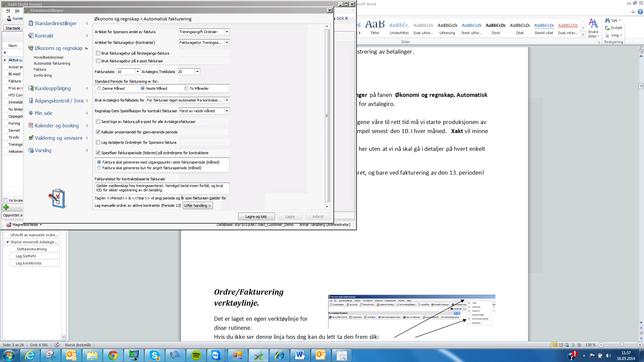Viewport: 644px width, 362px height.
Task: Click the Word zoom slider handle
Action: [622, 345]
